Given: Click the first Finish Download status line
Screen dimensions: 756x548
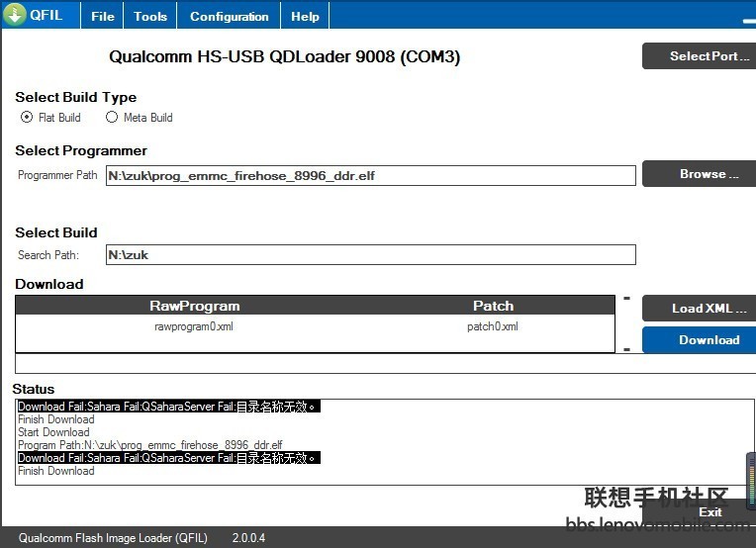Looking at the screenshot, I should 56,419.
